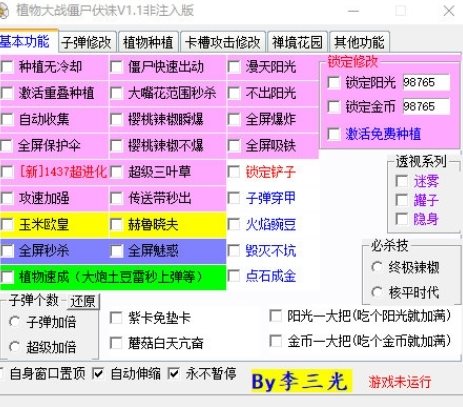The height and width of the screenshot is (407, 463).
Task: Select the 基本功能 tab
Action: point(28,41)
